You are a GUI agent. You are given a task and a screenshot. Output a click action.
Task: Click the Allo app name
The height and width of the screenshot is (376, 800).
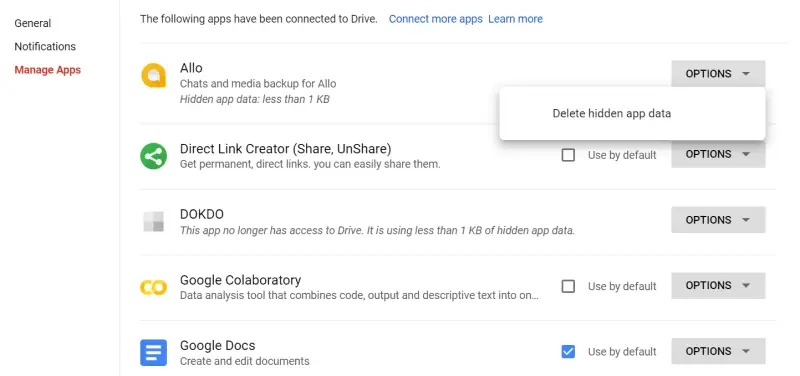191,68
